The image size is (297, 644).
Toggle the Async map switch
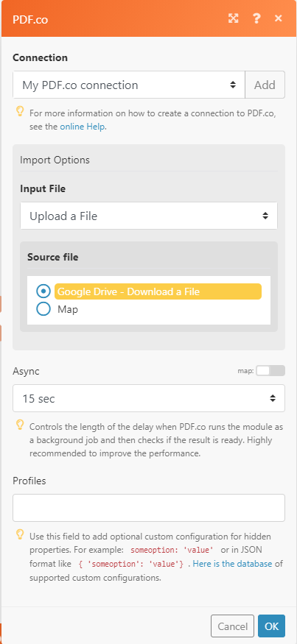pyautogui.click(x=270, y=371)
